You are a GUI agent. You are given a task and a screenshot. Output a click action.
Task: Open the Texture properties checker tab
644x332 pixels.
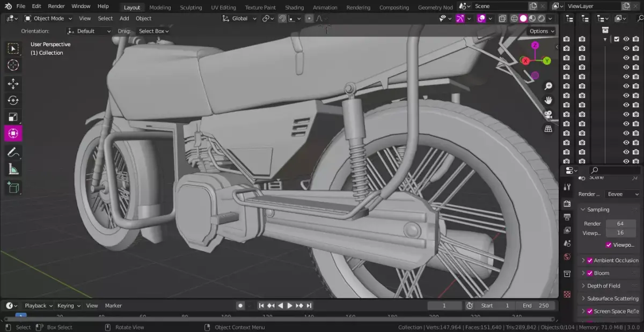pyautogui.click(x=567, y=294)
